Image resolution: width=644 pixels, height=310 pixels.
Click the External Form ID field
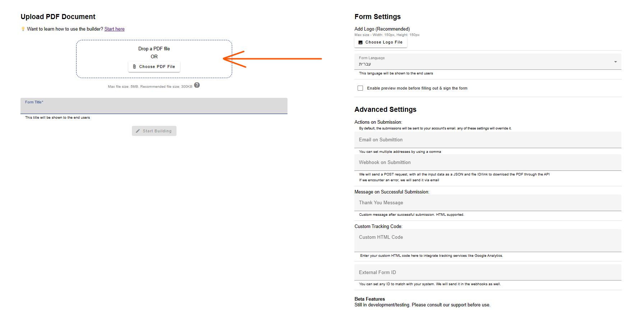pyautogui.click(x=487, y=273)
